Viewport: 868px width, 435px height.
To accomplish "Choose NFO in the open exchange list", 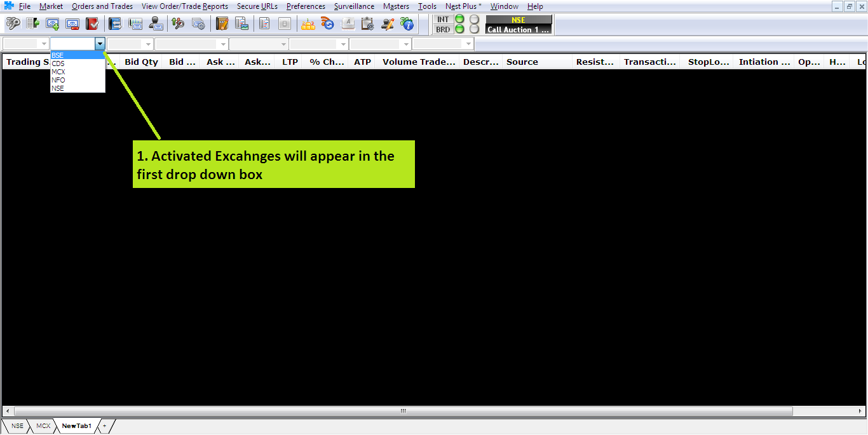I will pos(58,80).
